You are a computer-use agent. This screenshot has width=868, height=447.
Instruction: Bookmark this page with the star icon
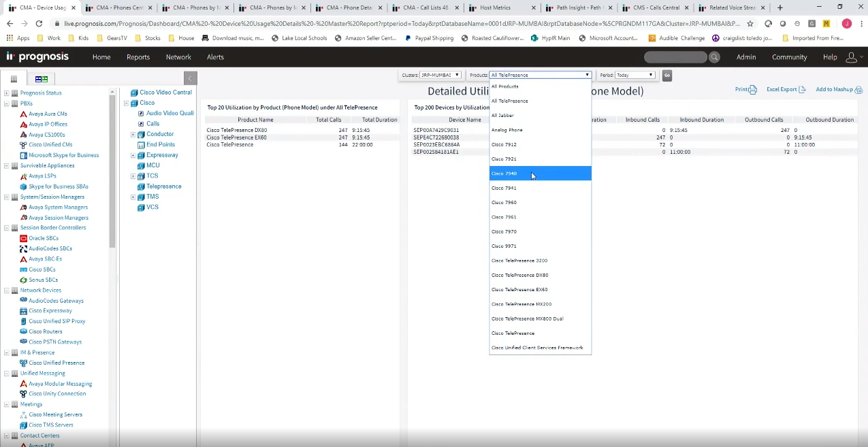coord(750,23)
